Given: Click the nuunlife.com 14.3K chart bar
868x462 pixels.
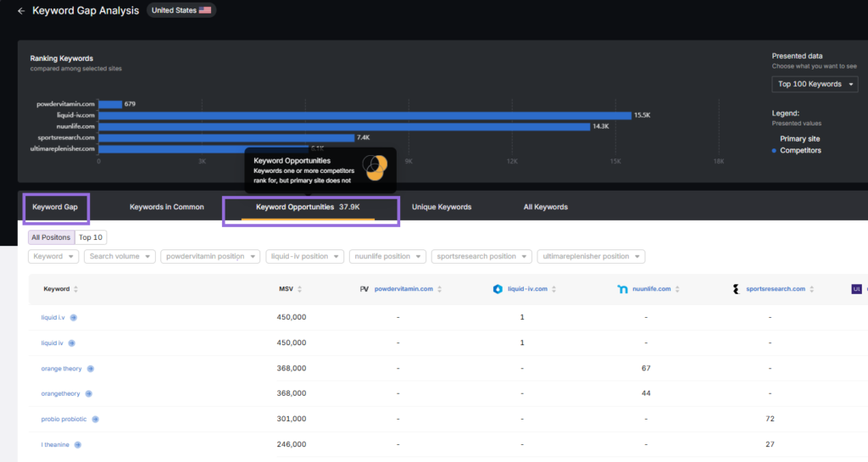Looking at the screenshot, I should pos(344,126).
